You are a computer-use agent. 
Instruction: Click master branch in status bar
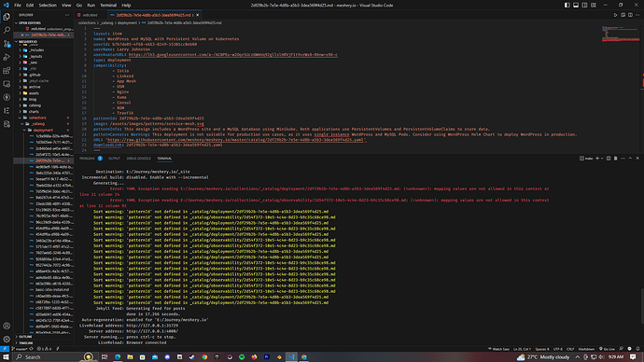pyautogui.click(x=20, y=349)
